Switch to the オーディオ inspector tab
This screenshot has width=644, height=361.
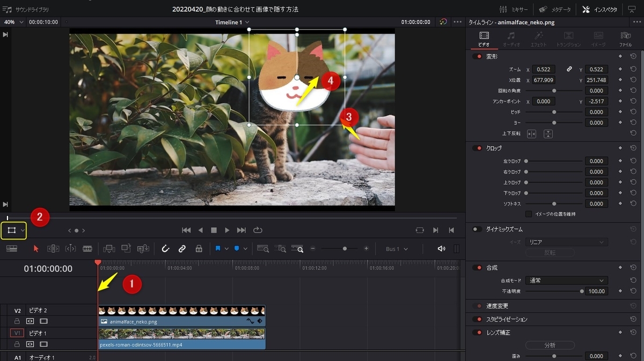click(511, 39)
